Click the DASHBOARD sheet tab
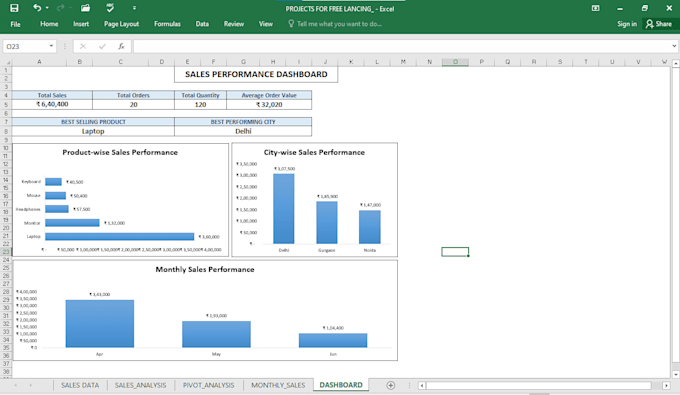Screen dimensions: 680x395 [341, 385]
